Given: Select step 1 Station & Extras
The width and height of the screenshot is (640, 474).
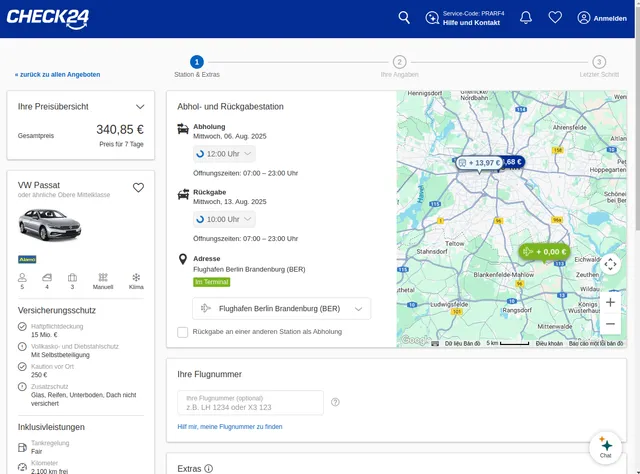Looking at the screenshot, I should click(x=197, y=62).
